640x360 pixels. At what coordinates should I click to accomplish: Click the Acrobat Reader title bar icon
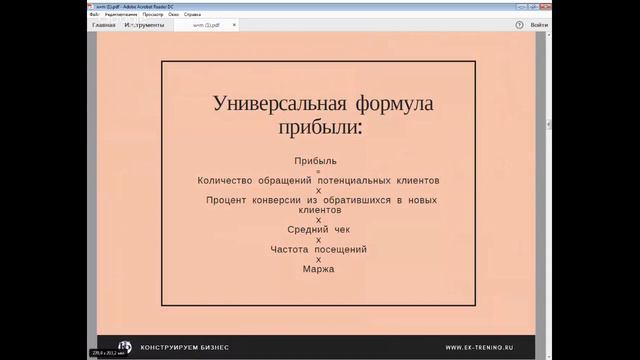pos(90,7)
